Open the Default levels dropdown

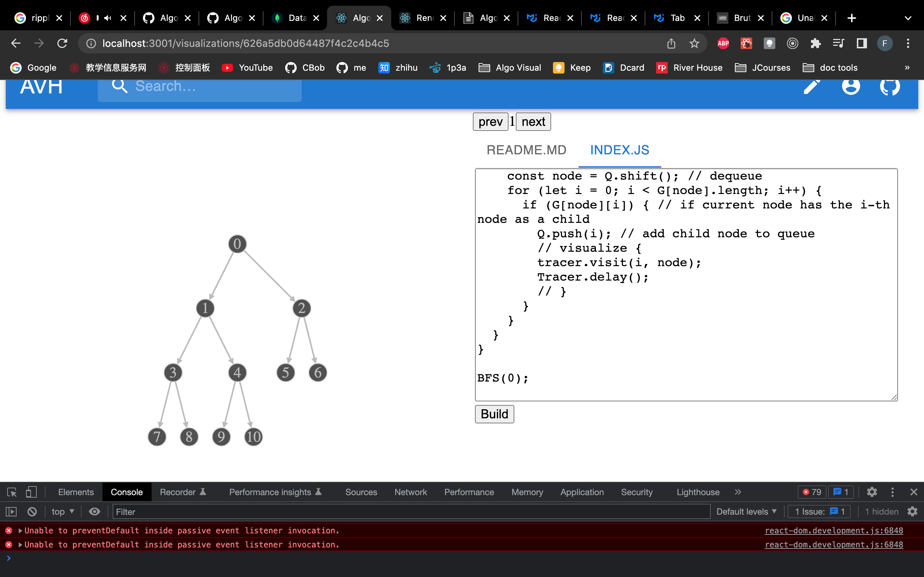pyautogui.click(x=746, y=511)
